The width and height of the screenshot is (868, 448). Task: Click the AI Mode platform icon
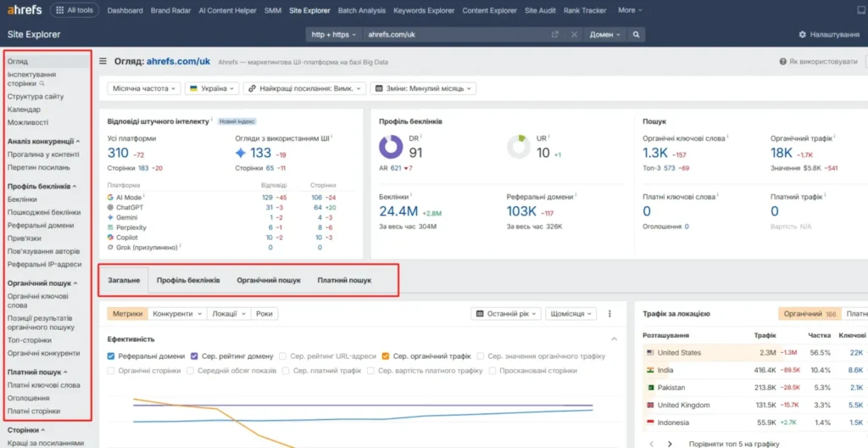111,197
